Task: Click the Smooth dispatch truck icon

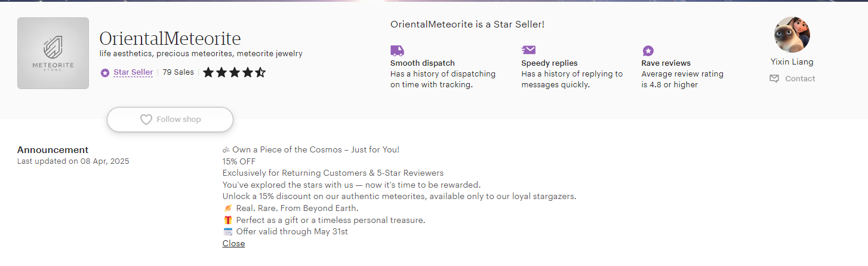Action: [x=397, y=50]
